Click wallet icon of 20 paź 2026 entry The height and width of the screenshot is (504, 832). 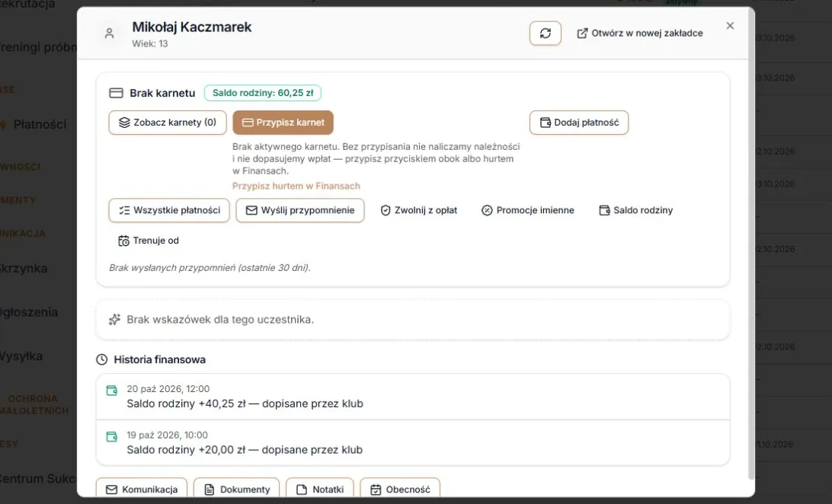[x=112, y=391]
